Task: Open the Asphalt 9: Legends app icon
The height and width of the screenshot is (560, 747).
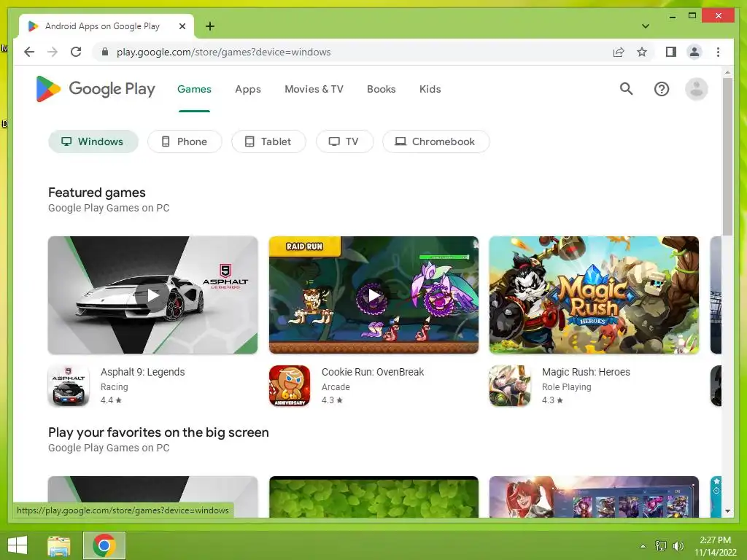Action: [x=69, y=386]
